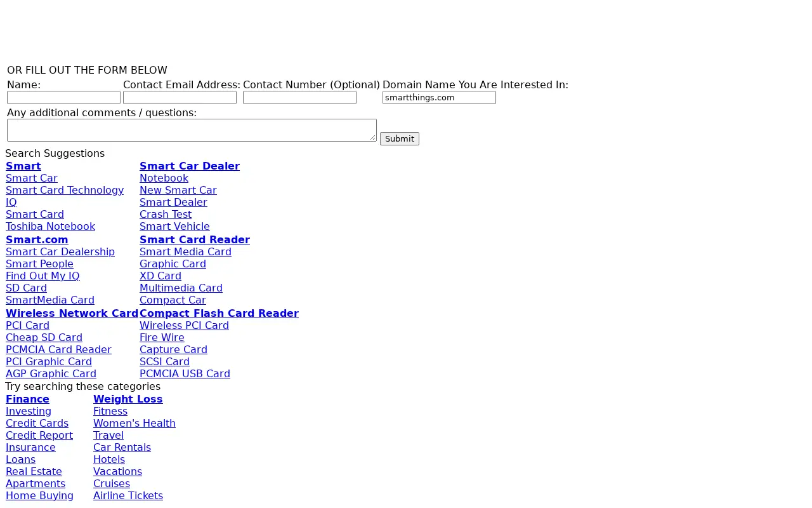
Task: Open the Smart People link
Action: (39, 264)
